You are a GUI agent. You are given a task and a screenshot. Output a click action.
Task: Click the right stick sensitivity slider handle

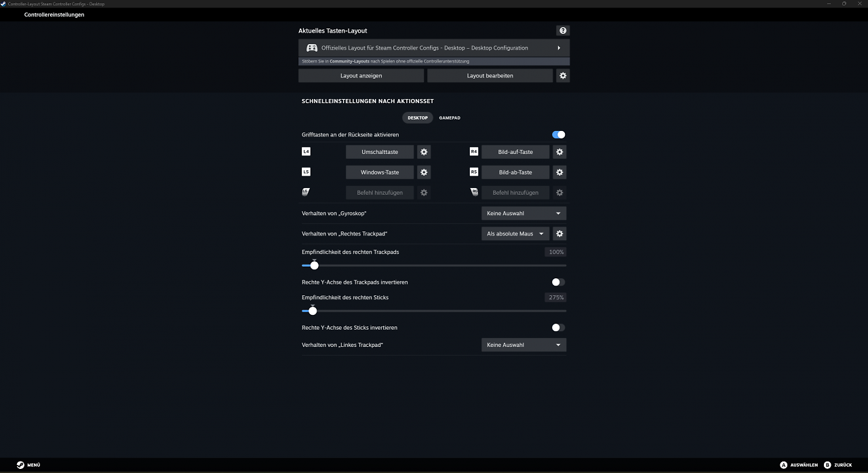coord(313,311)
